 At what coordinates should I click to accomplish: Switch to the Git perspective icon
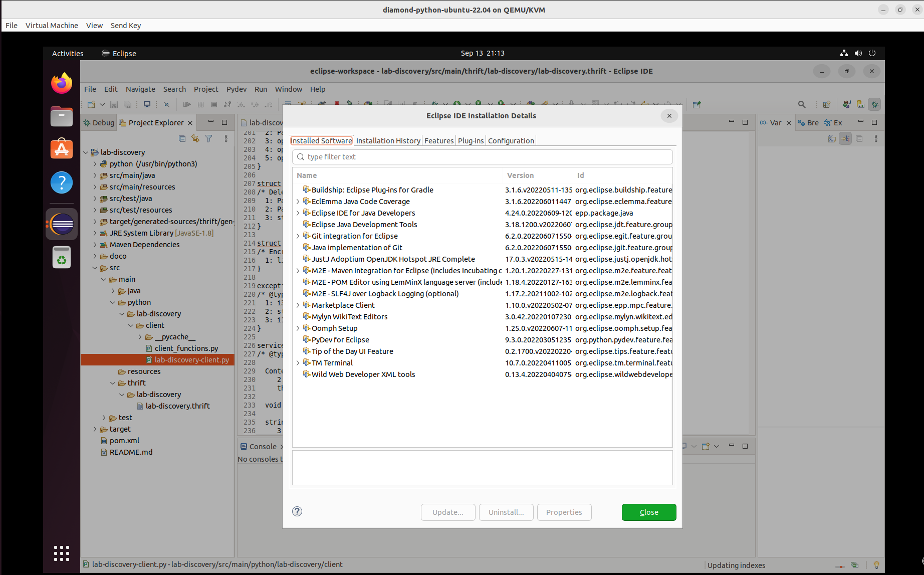point(860,104)
